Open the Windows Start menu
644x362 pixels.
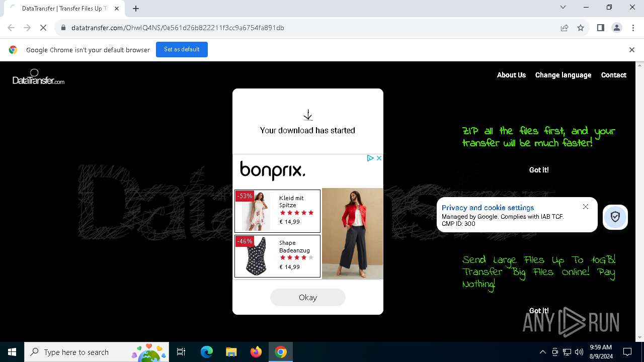pyautogui.click(x=12, y=352)
